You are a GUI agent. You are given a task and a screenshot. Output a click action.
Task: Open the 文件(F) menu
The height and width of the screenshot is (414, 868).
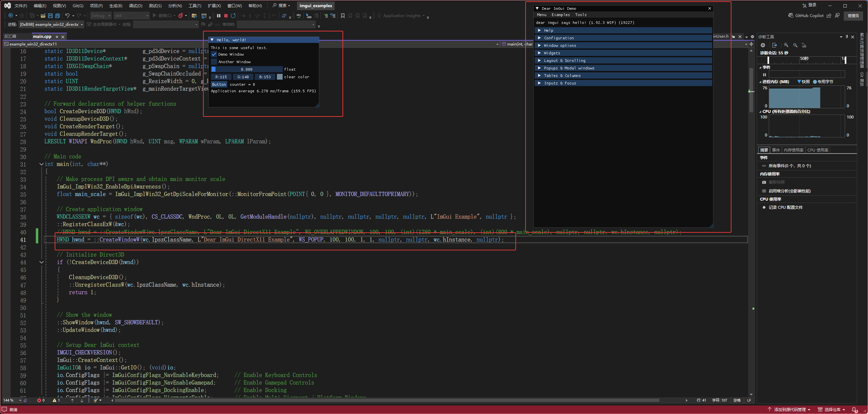(21, 6)
